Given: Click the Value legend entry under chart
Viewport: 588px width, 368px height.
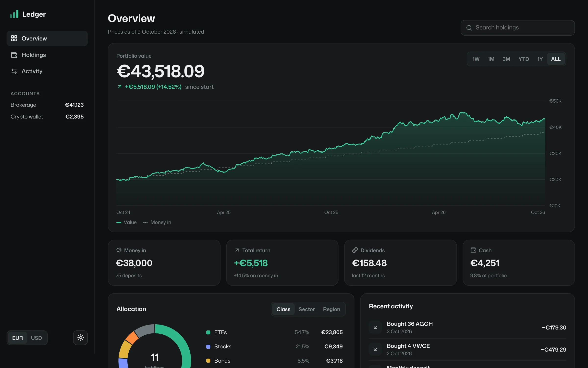Looking at the screenshot, I should tap(126, 222).
